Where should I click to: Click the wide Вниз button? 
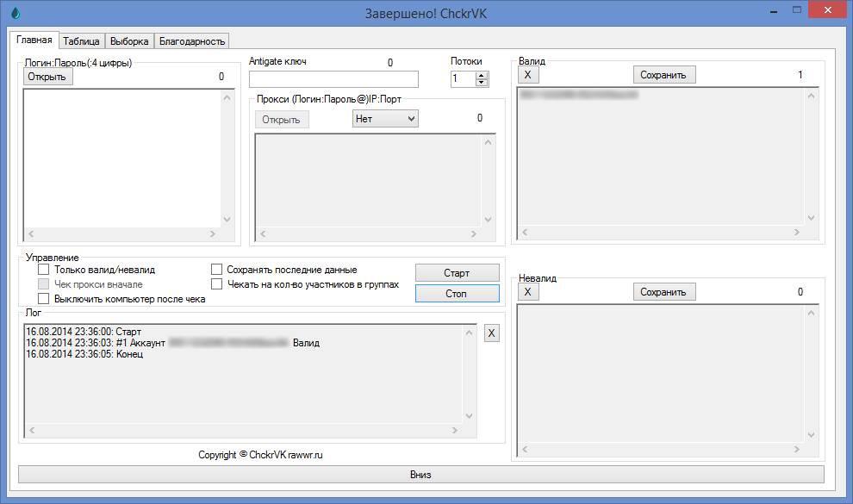pos(421,475)
